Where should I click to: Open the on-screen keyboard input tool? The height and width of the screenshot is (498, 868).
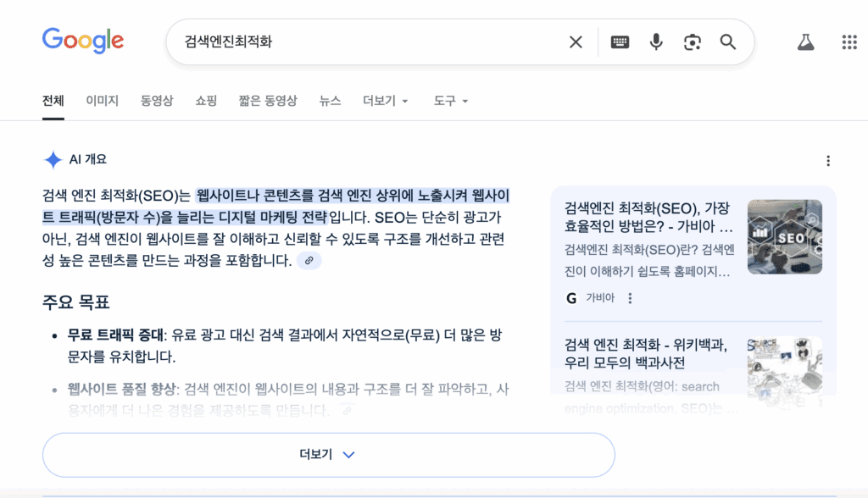pyautogui.click(x=620, y=42)
